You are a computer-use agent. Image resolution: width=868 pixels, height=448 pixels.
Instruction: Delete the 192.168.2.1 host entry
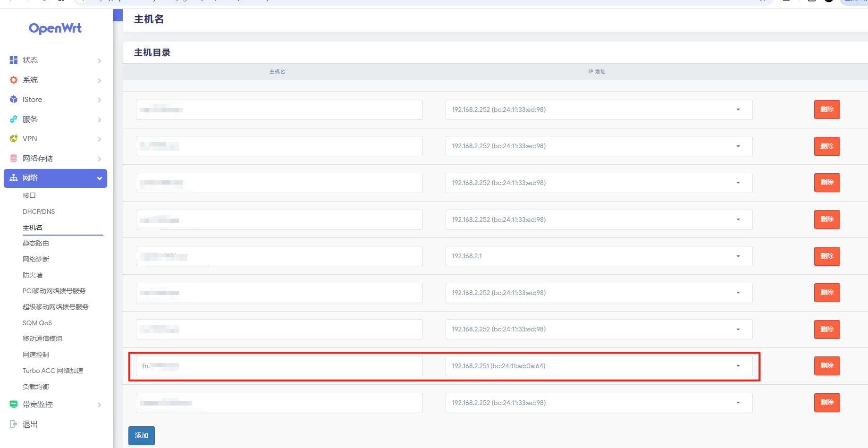[827, 256]
